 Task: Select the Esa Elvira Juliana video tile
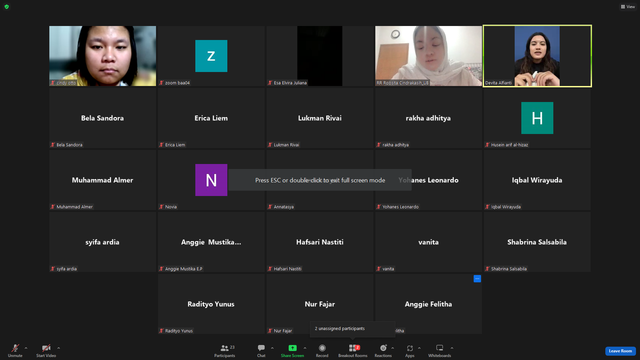[320, 56]
